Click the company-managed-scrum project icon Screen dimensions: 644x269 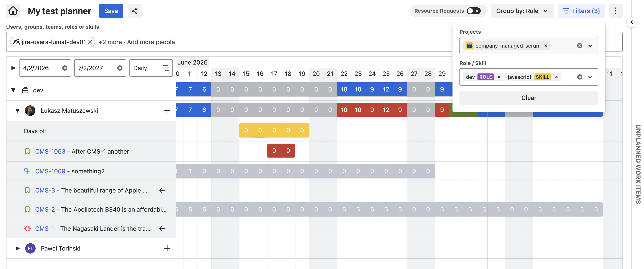click(469, 46)
